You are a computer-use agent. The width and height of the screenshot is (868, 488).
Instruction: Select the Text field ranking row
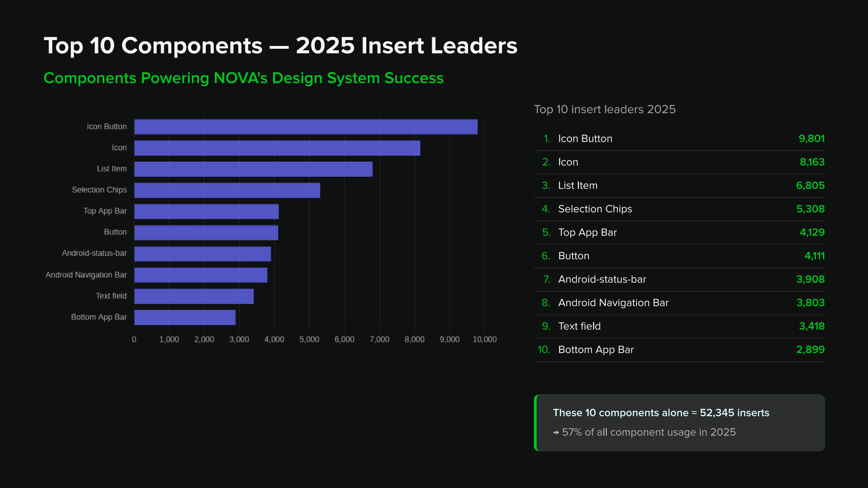679,326
